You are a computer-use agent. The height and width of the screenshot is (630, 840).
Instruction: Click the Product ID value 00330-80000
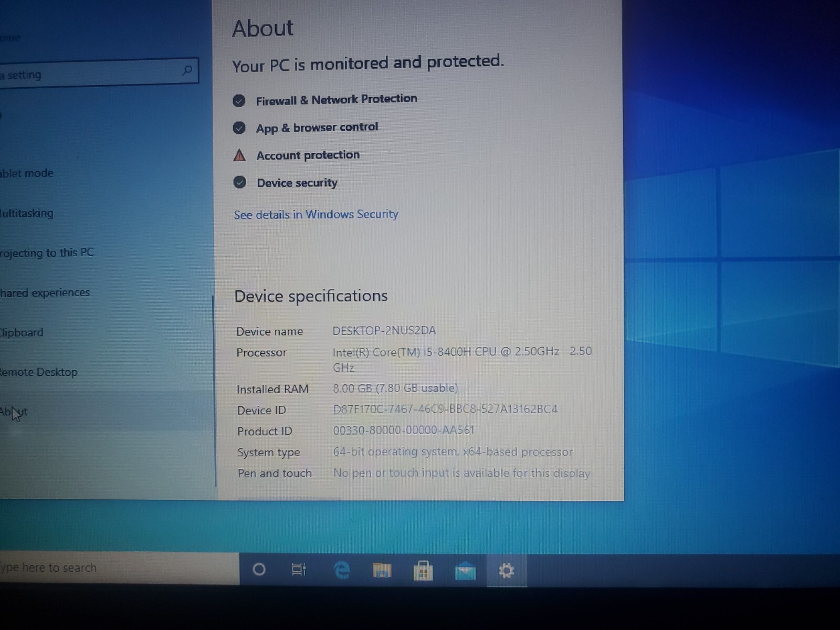(404, 430)
